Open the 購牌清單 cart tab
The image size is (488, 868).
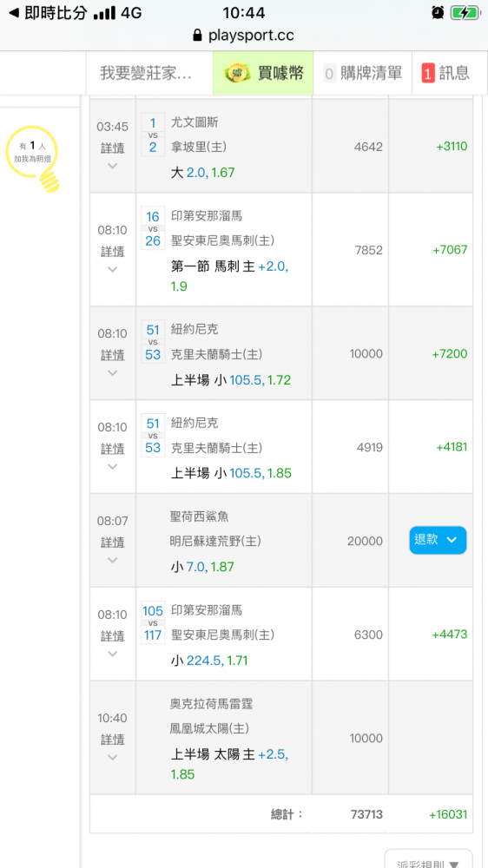[x=362, y=73]
